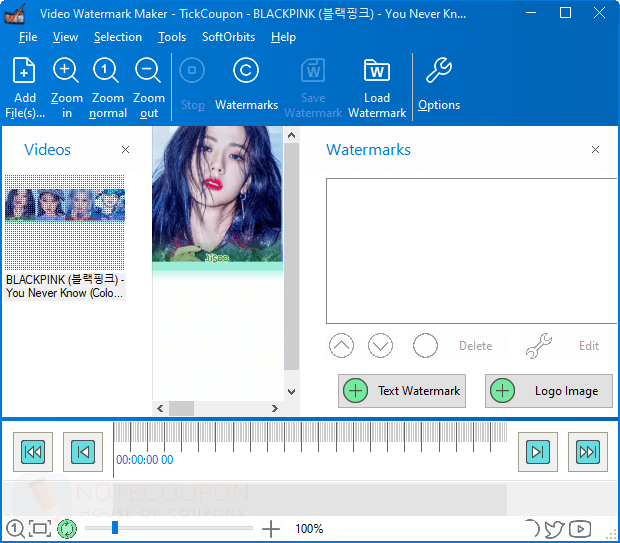Image resolution: width=620 pixels, height=543 pixels.
Task: Click the 00:00:00 00 timecode text
Action: [145, 460]
